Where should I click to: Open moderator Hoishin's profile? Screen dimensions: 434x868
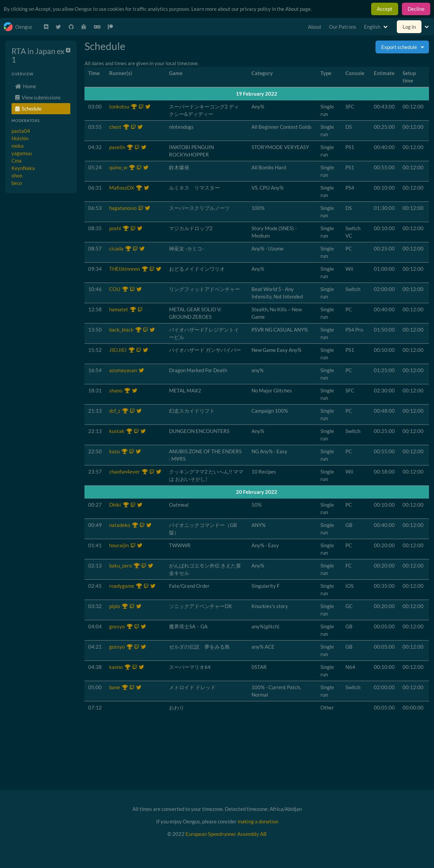coord(20,139)
